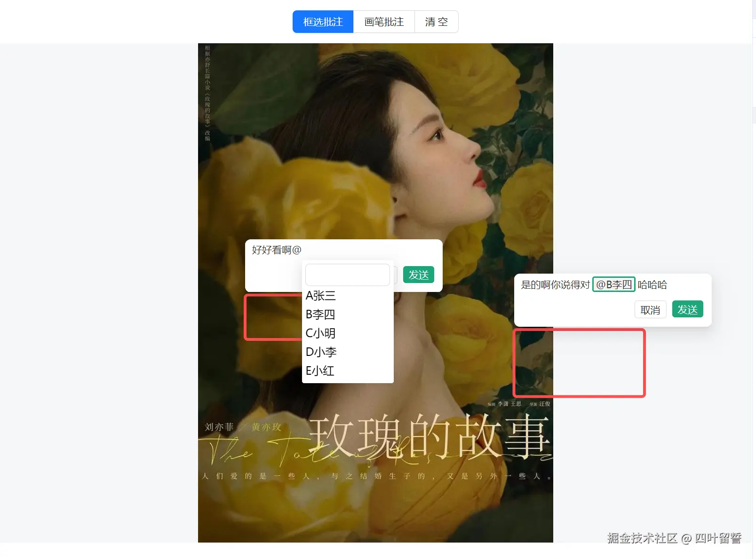Switch to 框选批注 mode
Image resolution: width=756 pixels, height=559 pixels.
point(323,22)
